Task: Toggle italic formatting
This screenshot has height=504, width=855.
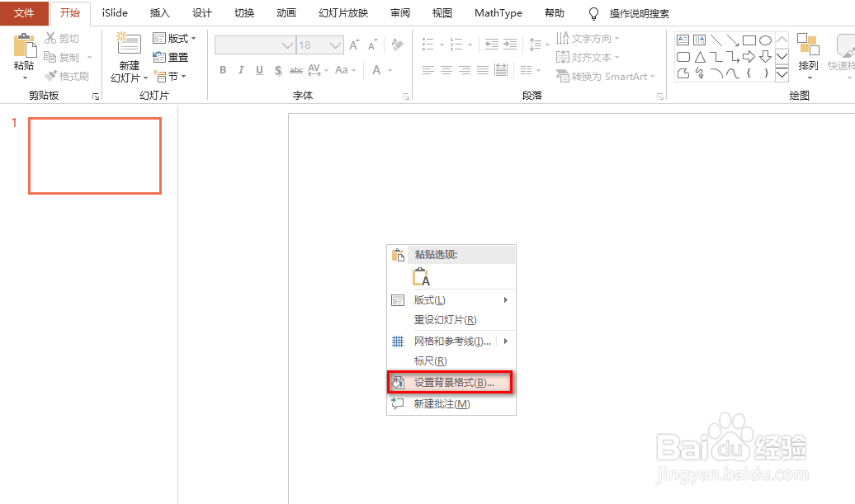Action: point(240,70)
